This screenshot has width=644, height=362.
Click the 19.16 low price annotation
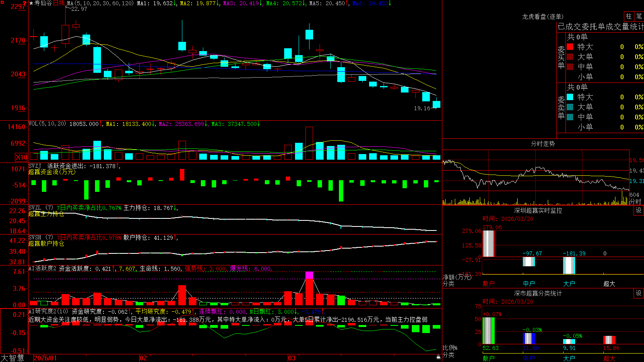click(422, 108)
